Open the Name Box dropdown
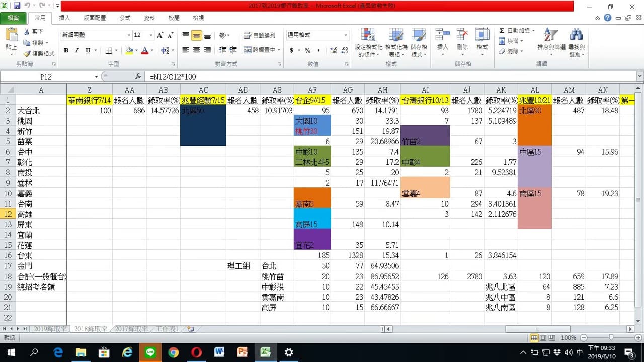Screen dimensions: 644x362 96,77
